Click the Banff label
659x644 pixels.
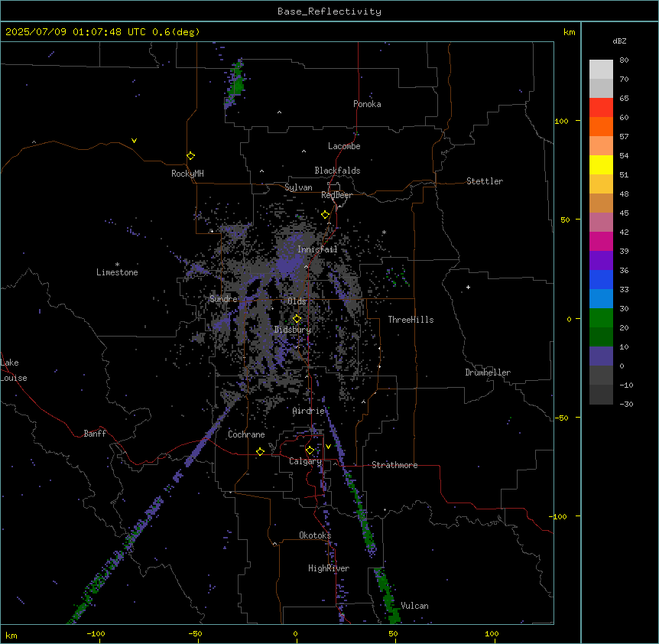tap(95, 434)
